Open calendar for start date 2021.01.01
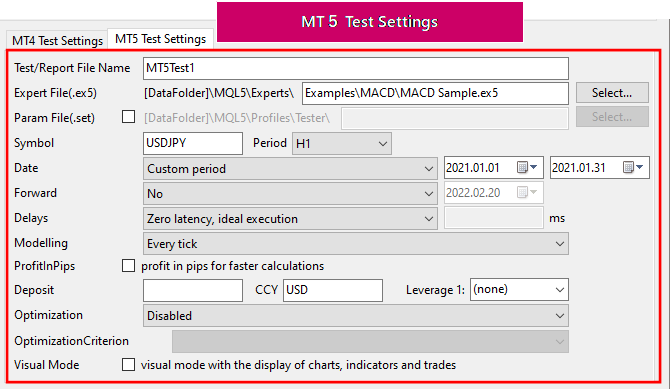670x389 pixels. click(528, 168)
